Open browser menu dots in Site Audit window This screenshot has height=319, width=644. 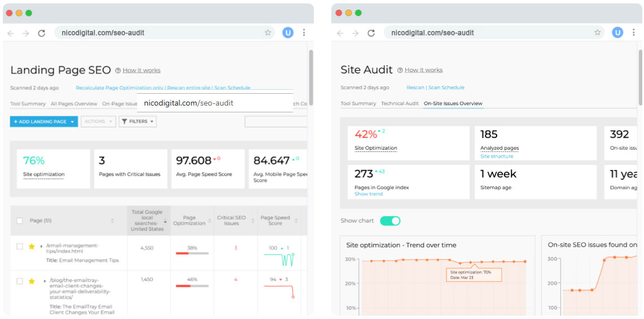pos(633,33)
